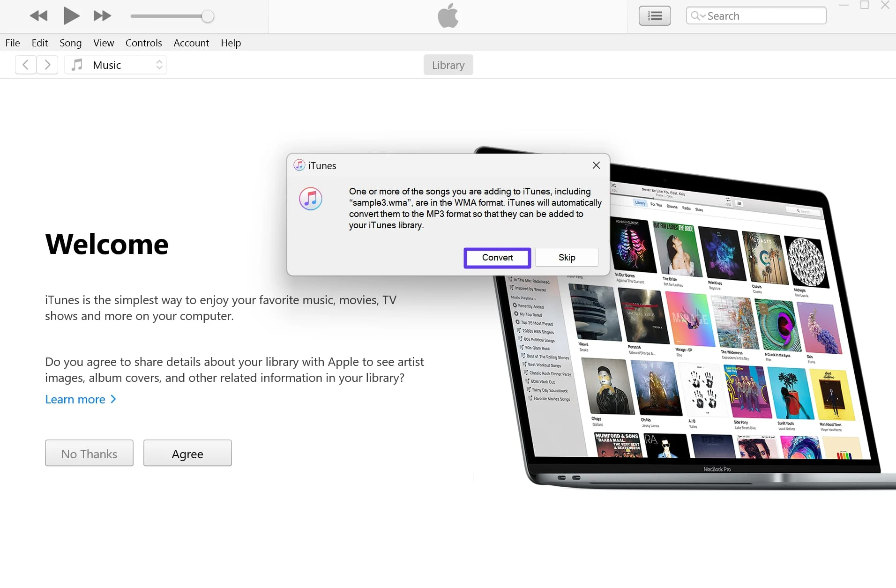
Task: Click the music note icon beside Music
Action: point(77,65)
